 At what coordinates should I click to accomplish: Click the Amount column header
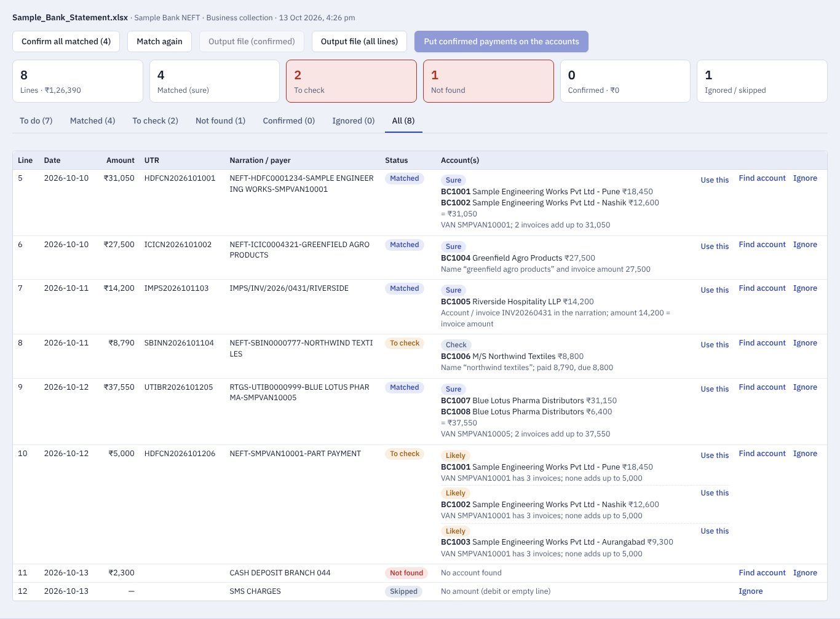click(x=120, y=160)
